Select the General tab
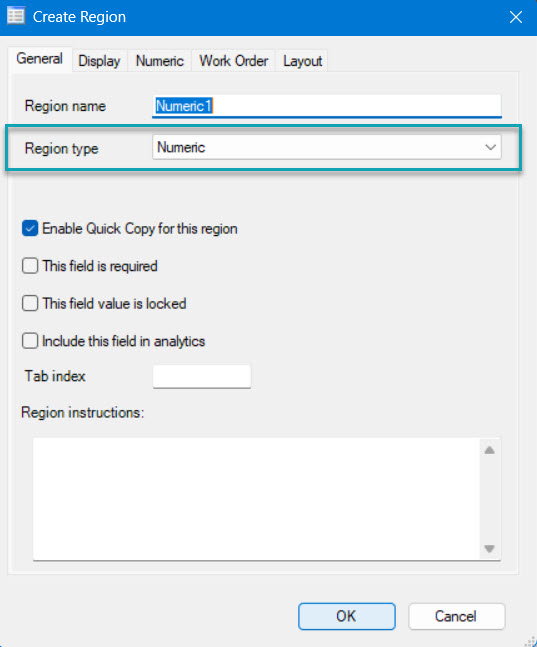 click(40, 59)
